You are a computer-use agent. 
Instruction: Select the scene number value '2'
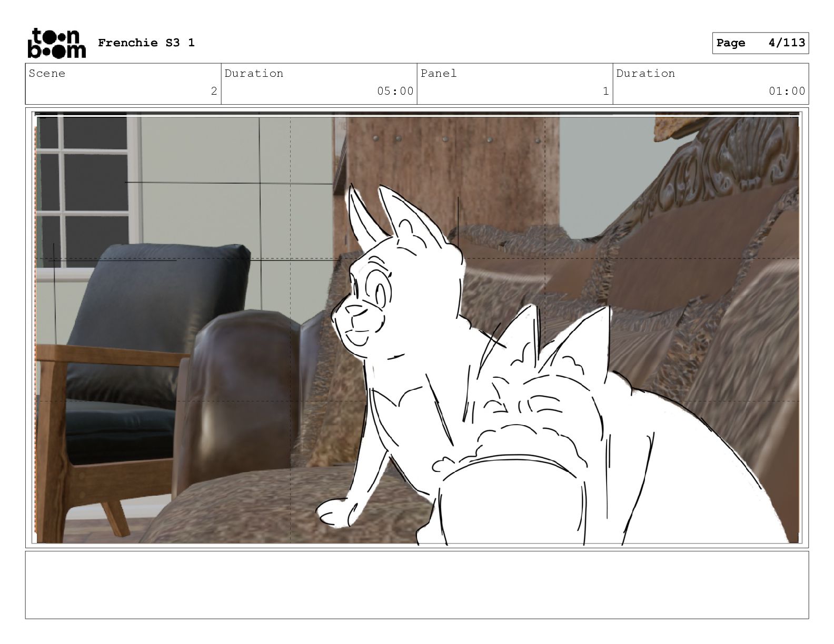click(214, 91)
